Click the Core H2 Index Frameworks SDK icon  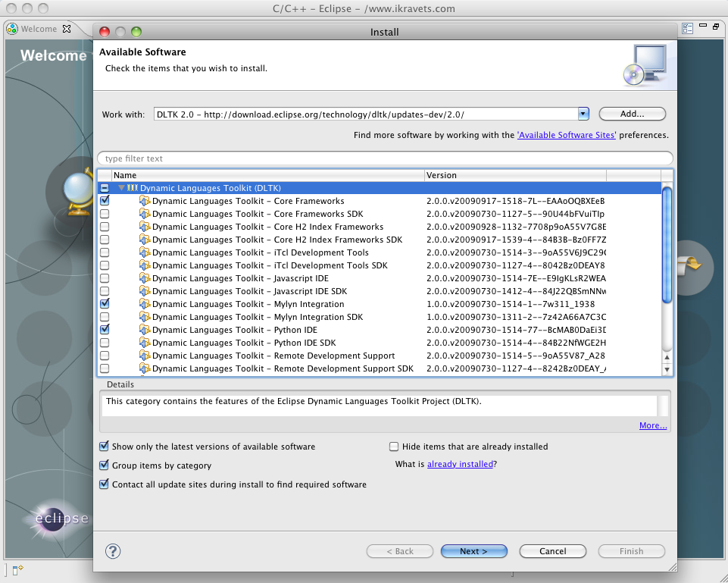(145, 240)
